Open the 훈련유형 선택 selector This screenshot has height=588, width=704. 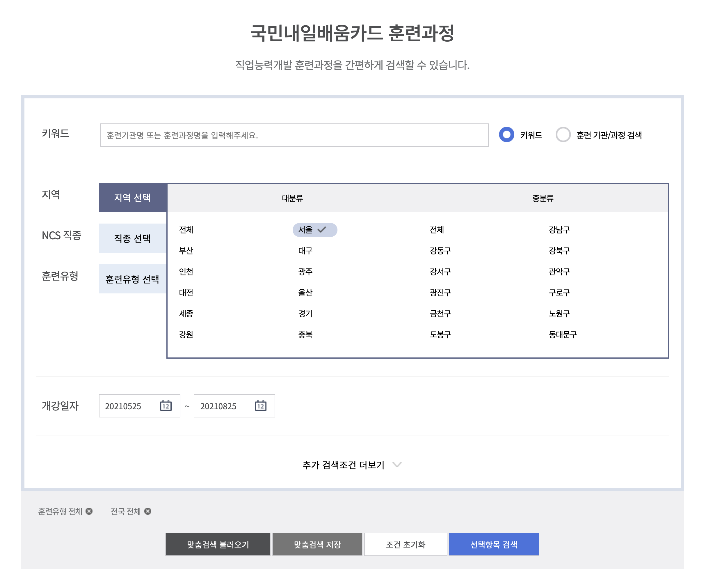(132, 279)
